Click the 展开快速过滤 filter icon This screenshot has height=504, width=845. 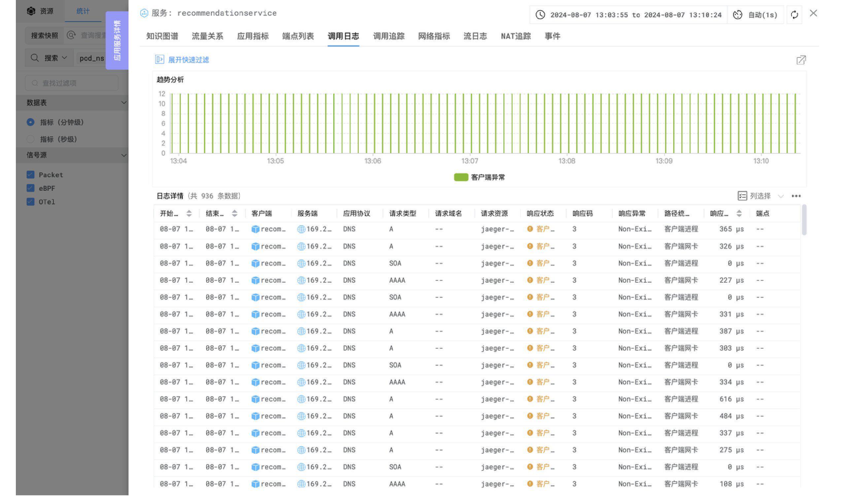(160, 59)
